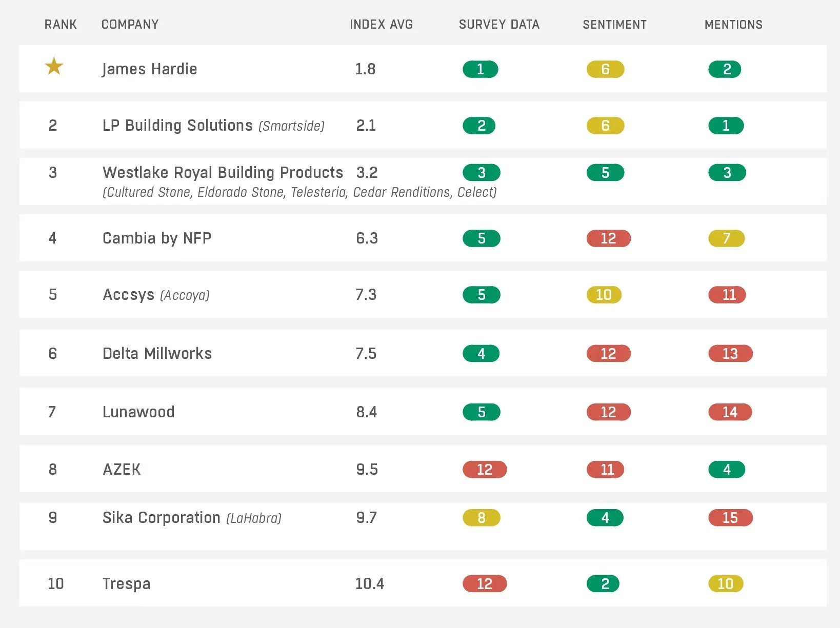Click James Hardie's green survey badge
This screenshot has width=840, height=628.
pos(480,69)
